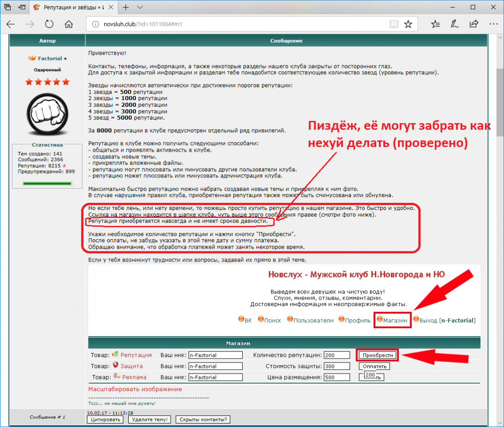Viewport: 504px width, 427px height.
Task: Click 'Масштабировать изображение' link
Action: pyautogui.click(x=135, y=389)
